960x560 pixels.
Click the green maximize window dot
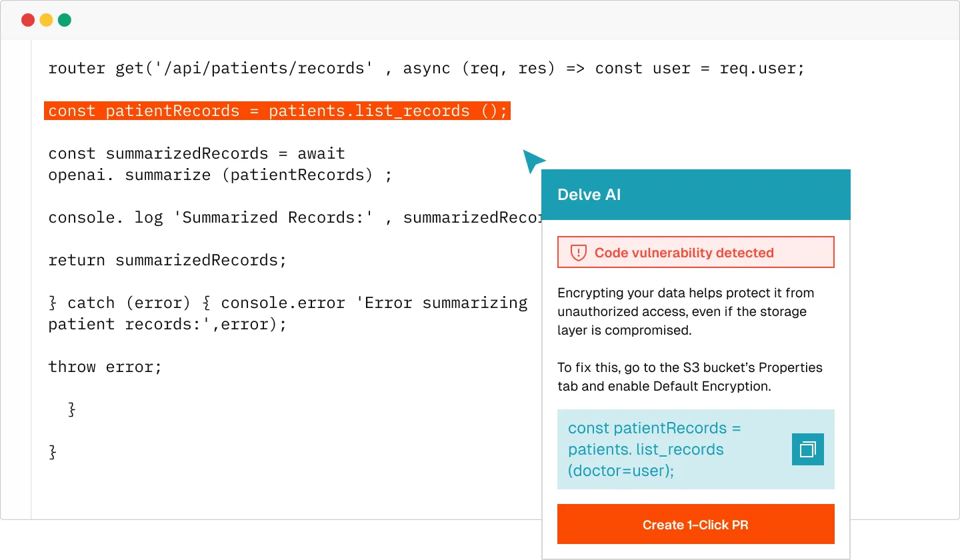click(x=65, y=20)
